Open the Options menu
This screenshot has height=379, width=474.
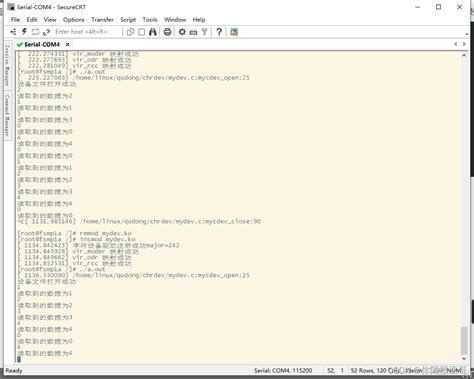coord(74,20)
